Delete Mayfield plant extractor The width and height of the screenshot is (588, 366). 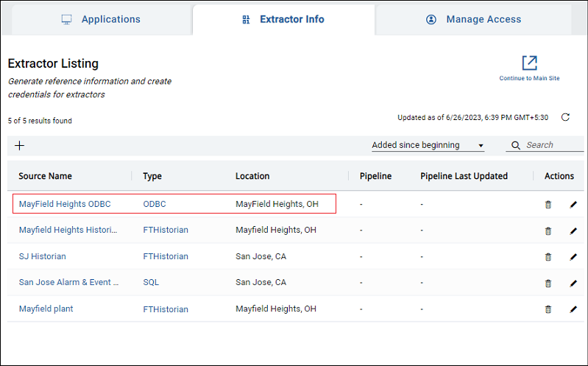pos(548,309)
